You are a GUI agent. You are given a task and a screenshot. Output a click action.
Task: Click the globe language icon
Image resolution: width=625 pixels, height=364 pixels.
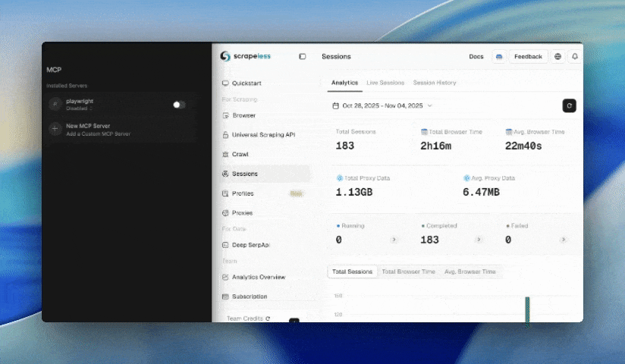point(558,57)
